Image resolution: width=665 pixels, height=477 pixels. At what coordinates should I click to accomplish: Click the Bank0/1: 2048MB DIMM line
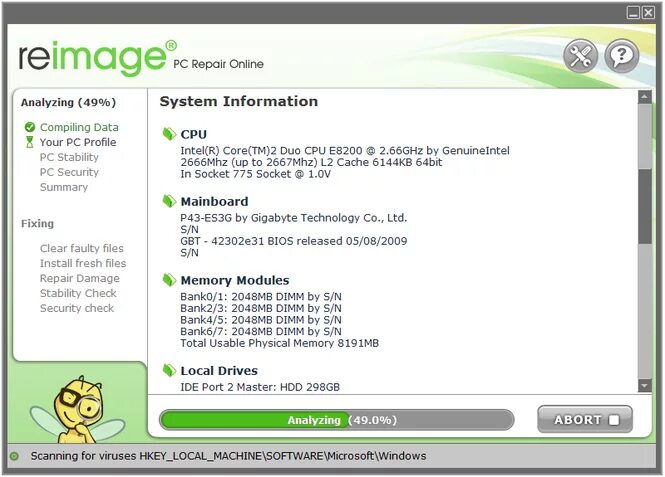[x=261, y=296]
